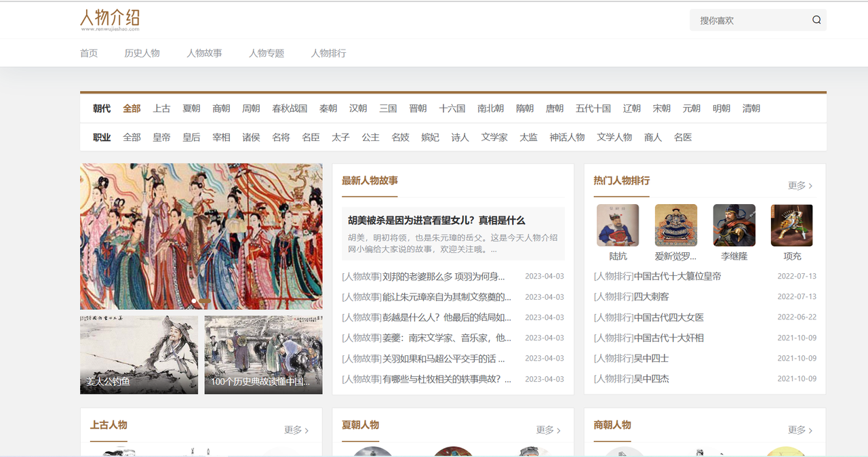Open the large banner painting of court ladies
The width and height of the screenshot is (868, 457).
tap(201, 237)
